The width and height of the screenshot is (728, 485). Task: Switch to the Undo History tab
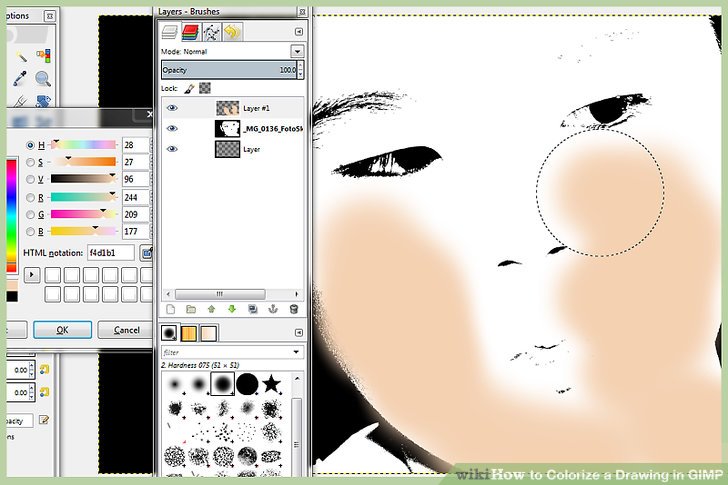(232, 32)
